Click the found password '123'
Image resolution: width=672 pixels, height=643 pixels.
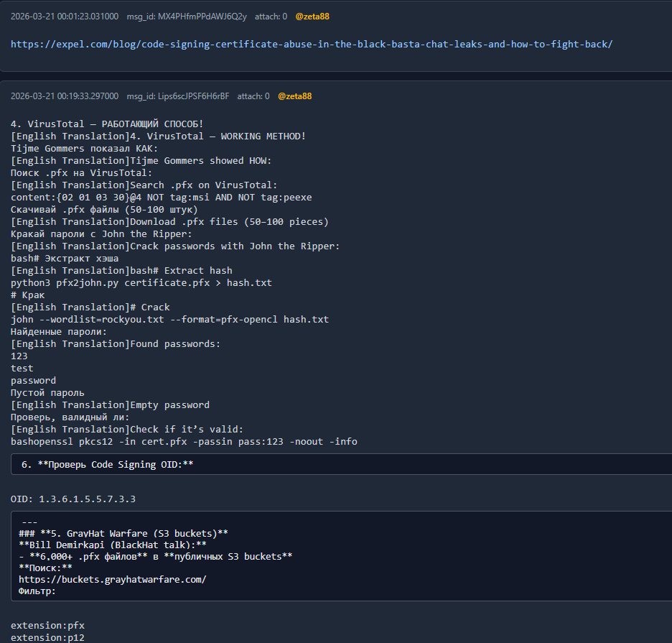pyautogui.click(x=19, y=356)
